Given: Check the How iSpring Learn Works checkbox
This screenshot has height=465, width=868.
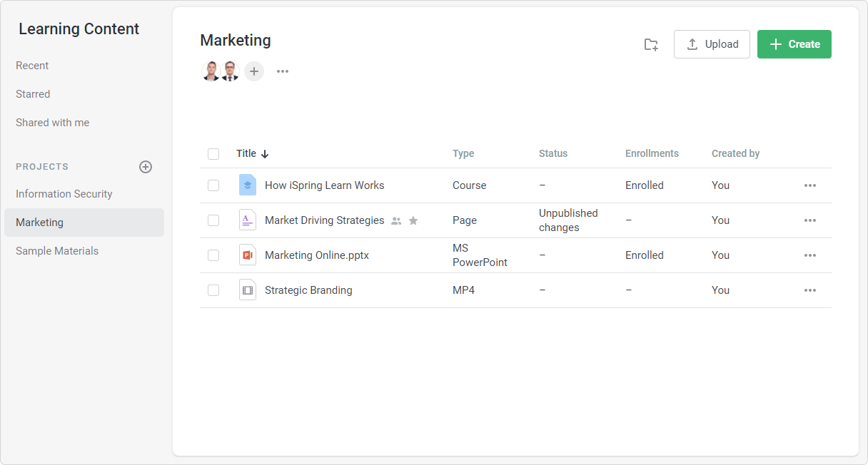Looking at the screenshot, I should [213, 185].
